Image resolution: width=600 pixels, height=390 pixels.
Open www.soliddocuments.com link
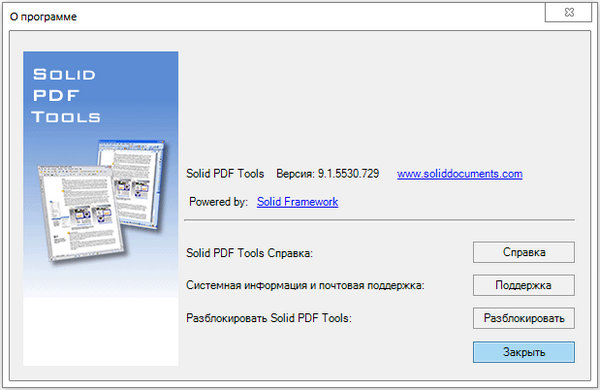460,174
